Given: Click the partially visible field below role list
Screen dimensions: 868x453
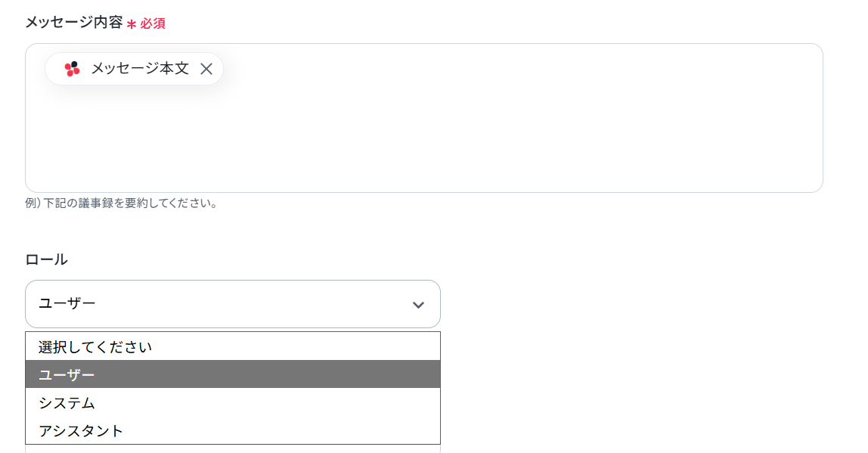Looking at the screenshot, I should pyautogui.click(x=233, y=449).
